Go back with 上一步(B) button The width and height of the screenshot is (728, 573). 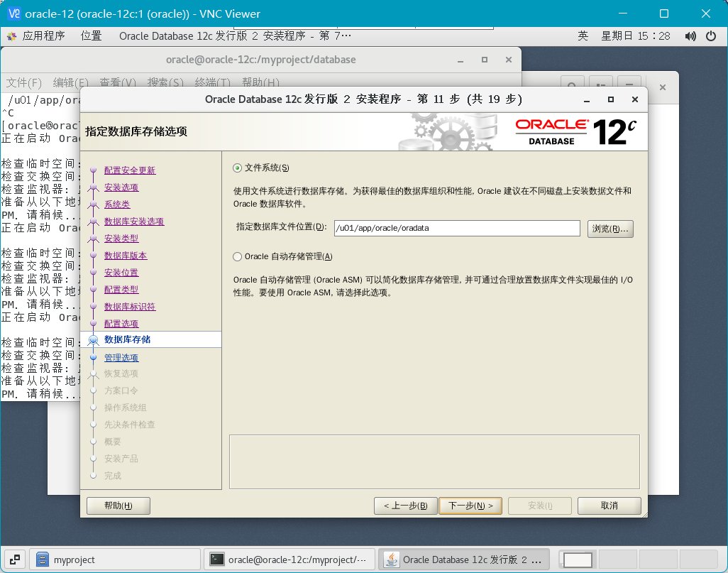point(405,506)
